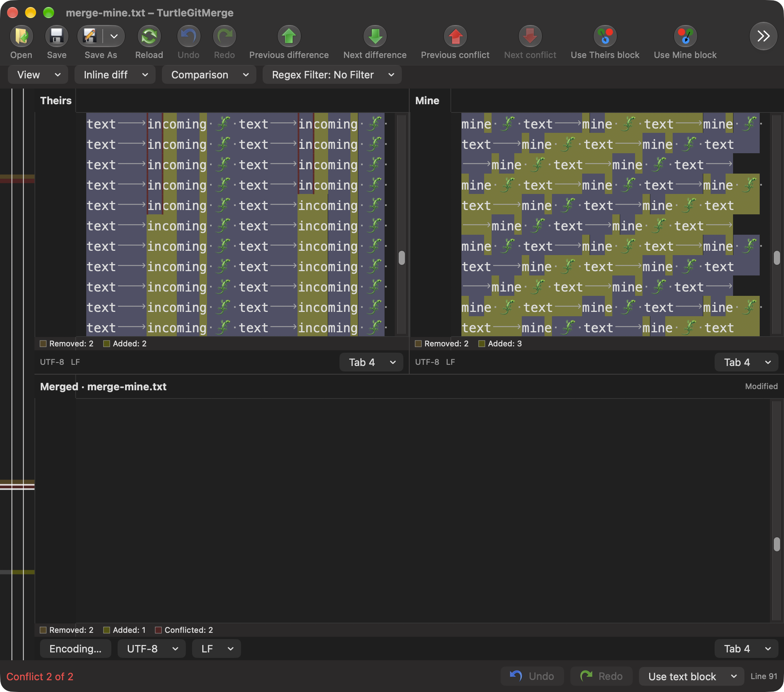The height and width of the screenshot is (692, 784).
Task: Click Theirs pane Added: 2 swatch
Action: pyautogui.click(x=107, y=344)
